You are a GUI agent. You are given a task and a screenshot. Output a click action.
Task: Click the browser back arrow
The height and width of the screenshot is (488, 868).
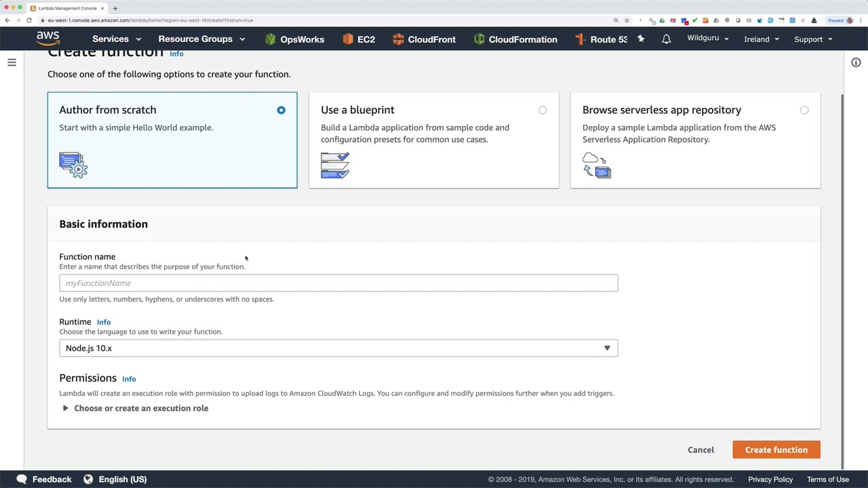7,20
